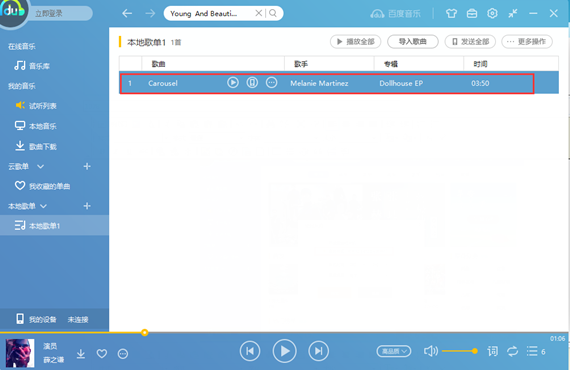Toggle lyrics with 词 icon
Viewport: 570px width, 370px height.
click(493, 351)
